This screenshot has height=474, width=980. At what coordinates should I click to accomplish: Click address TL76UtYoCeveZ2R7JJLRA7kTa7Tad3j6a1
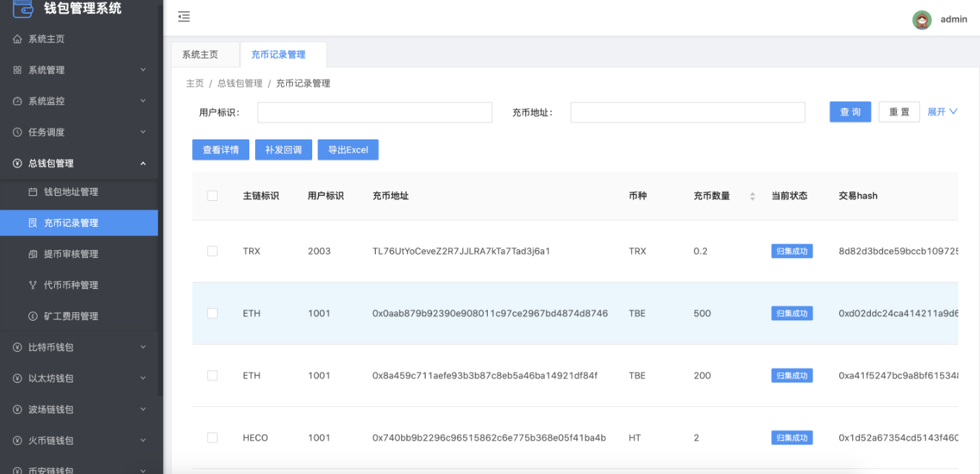tap(461, 251)
